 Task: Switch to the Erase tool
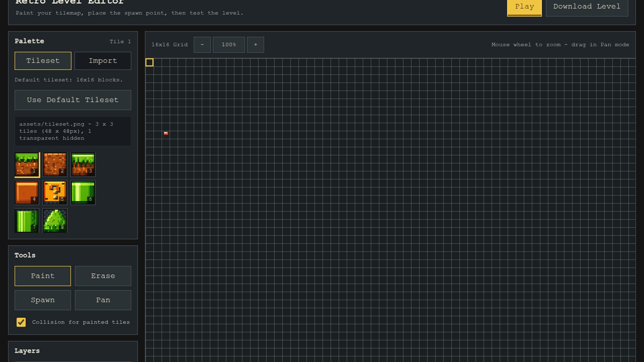pyautogui.click(x=103, y=276)
